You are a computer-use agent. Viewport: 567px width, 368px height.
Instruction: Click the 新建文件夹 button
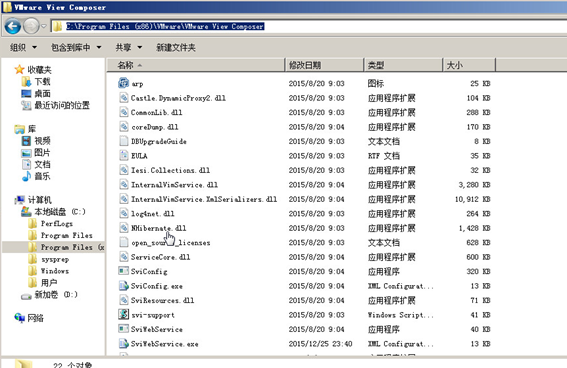coord(176,47)
